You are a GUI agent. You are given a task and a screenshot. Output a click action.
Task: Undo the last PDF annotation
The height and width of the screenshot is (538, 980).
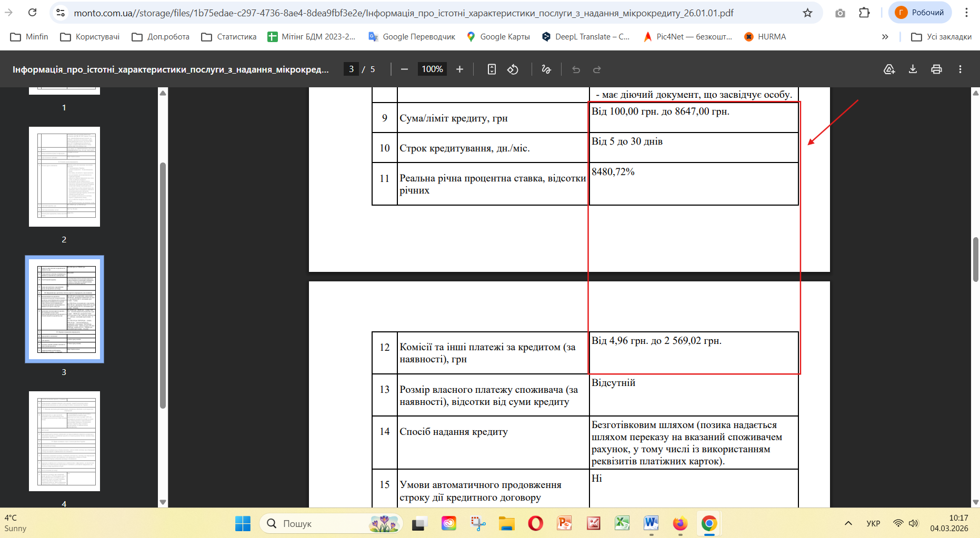coord(576,69)
